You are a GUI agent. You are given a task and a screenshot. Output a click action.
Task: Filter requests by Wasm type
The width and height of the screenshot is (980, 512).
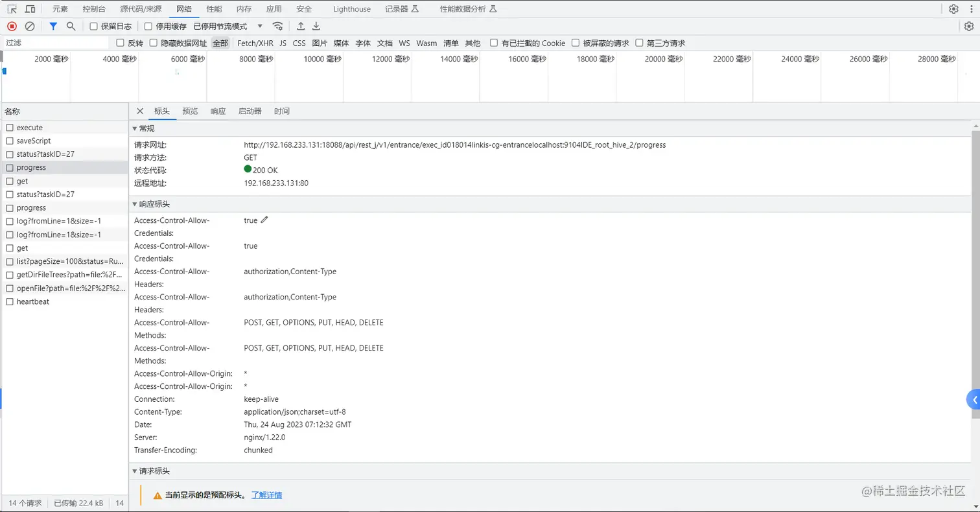coord(426,43)
